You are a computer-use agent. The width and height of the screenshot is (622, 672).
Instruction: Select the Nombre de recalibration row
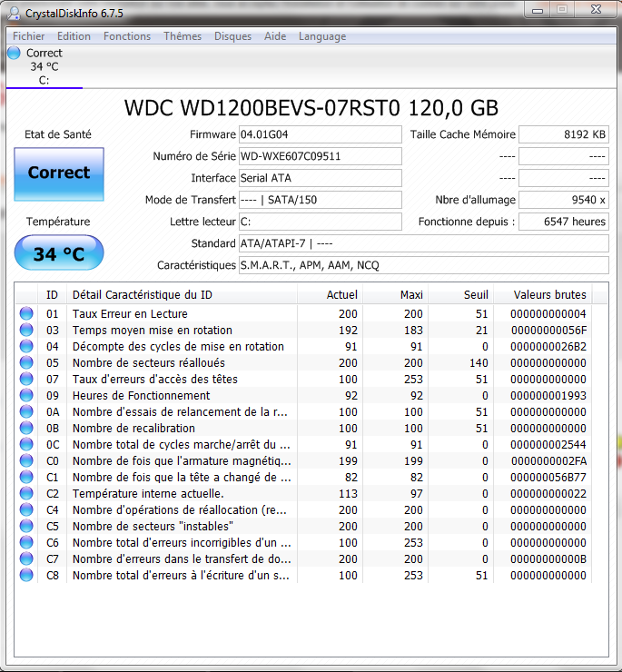(303, 428)
